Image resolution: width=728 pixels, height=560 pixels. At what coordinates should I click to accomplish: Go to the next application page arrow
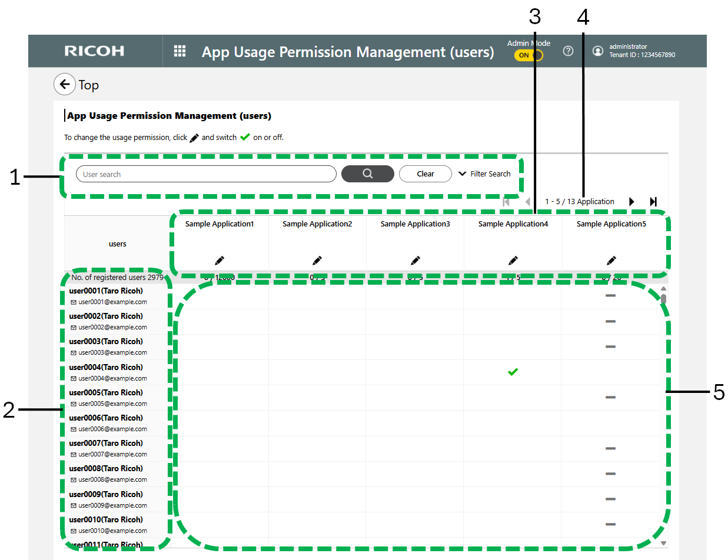coord(631,201)
